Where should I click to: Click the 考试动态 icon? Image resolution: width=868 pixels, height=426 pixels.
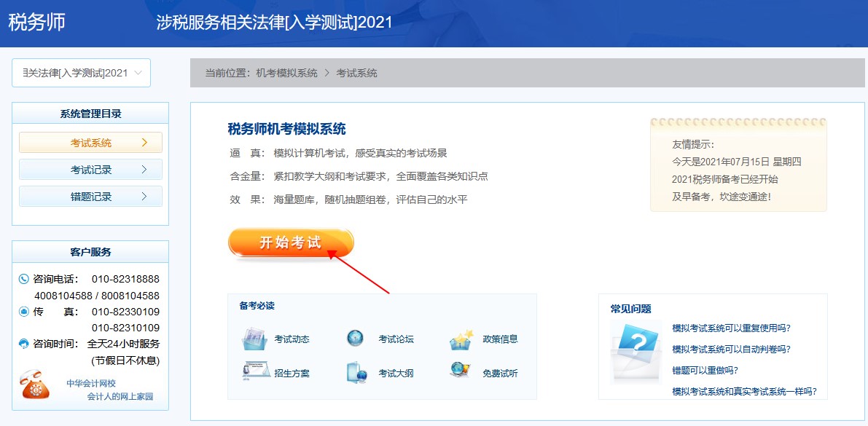(x=252, y=339)
